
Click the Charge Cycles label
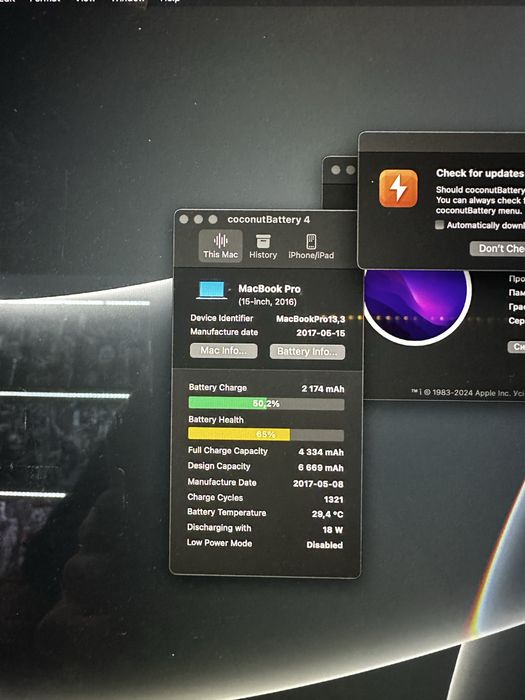pos(215,497)
